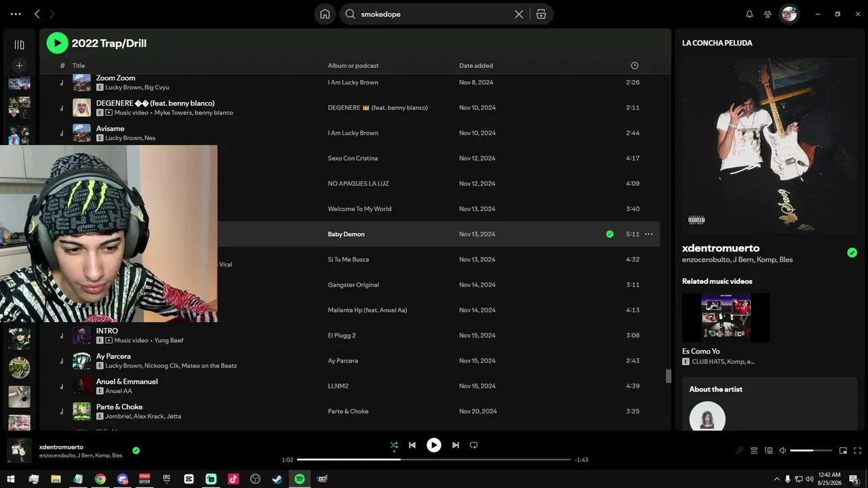Open the profile avatar menu
Viewport: 868px width, 488px height.
tap(789, 14)
